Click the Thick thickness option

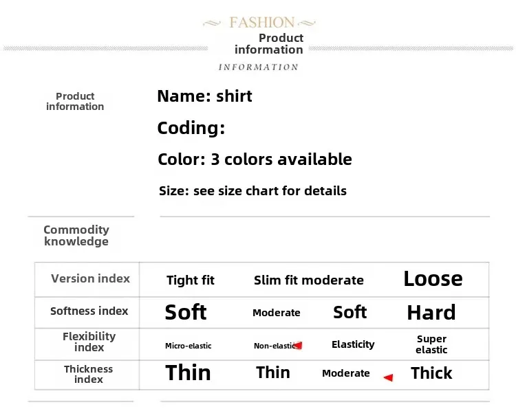[431, 373]
